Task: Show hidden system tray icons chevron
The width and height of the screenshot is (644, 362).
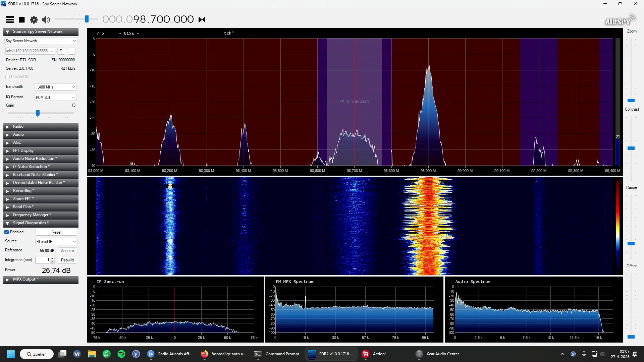Action: coord(562,354)
